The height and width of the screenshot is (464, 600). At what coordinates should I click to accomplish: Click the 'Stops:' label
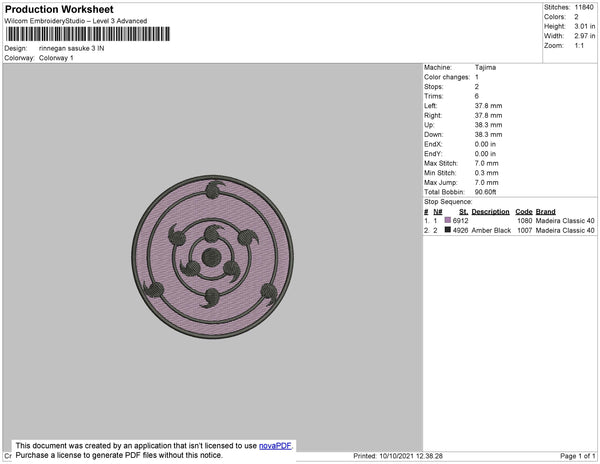[434, 86]
